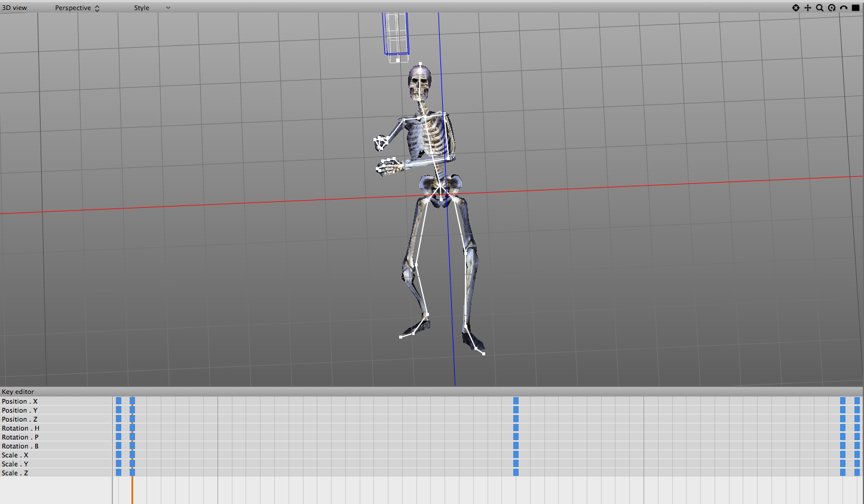Viewport: 864px width, 504px height.
Task: Select the Rotation . B track
Action: point(20,446)
